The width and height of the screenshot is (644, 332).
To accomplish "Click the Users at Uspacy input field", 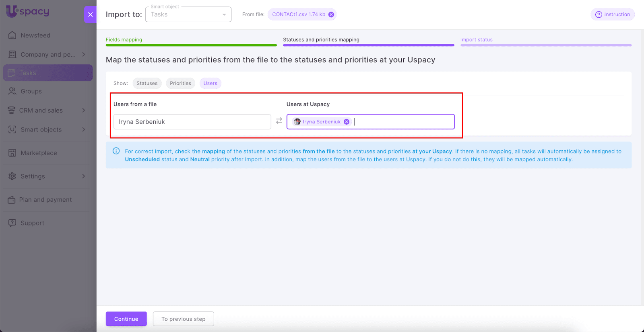I will tap(402, 122).
